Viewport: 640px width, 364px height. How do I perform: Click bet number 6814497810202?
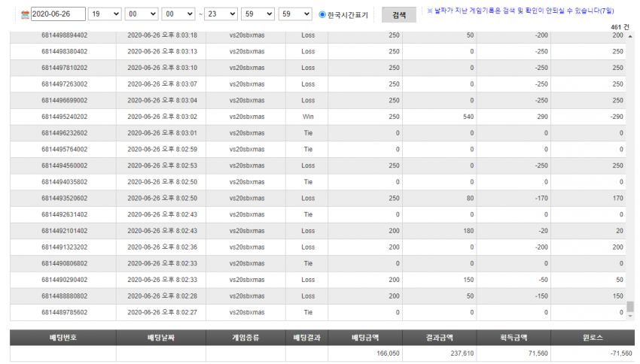click(65, 68)
